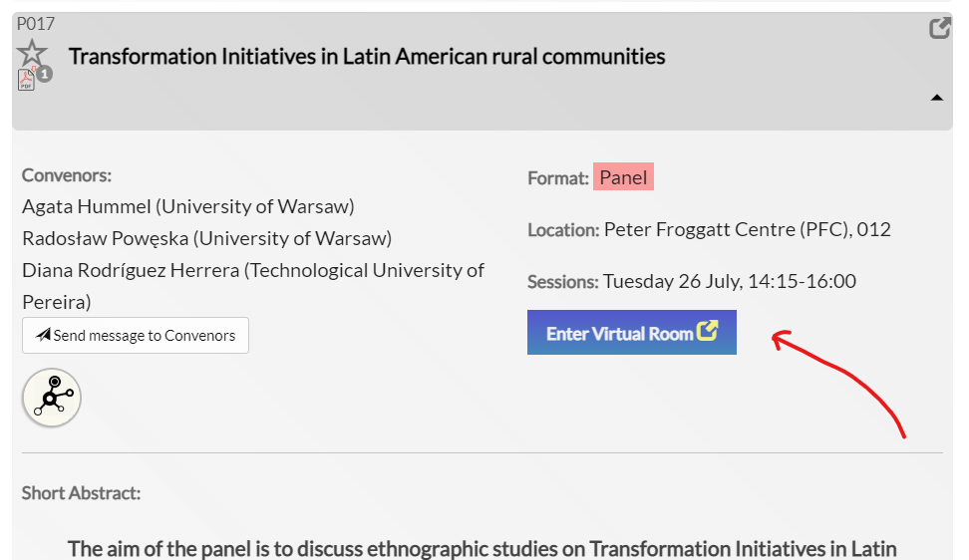The height and width of the screenshot is (560, 969).
Task: Send message to Convenors
Action: [x=136, y=336]
